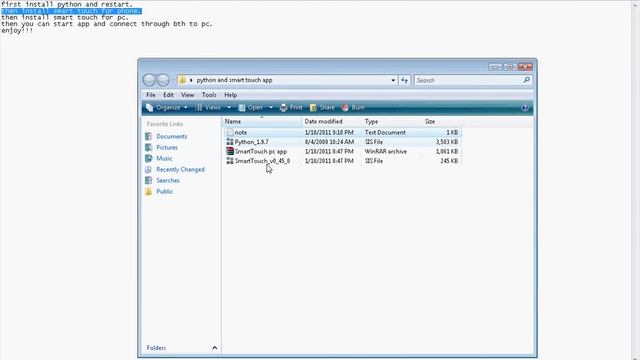Screen dimensions: 640x360
Task: Click the Pictures folder icon
Action: click(x=149, y=147)
